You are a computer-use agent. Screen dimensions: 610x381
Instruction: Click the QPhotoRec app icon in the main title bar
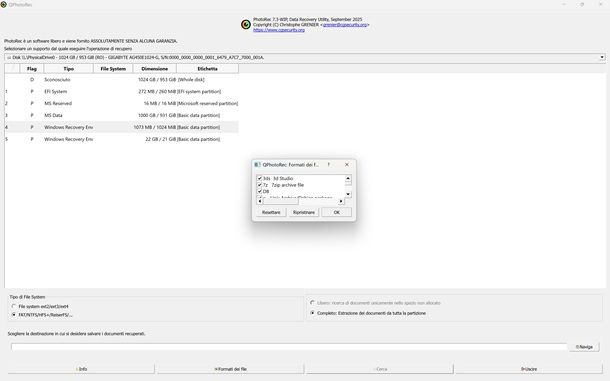point(4,4)
